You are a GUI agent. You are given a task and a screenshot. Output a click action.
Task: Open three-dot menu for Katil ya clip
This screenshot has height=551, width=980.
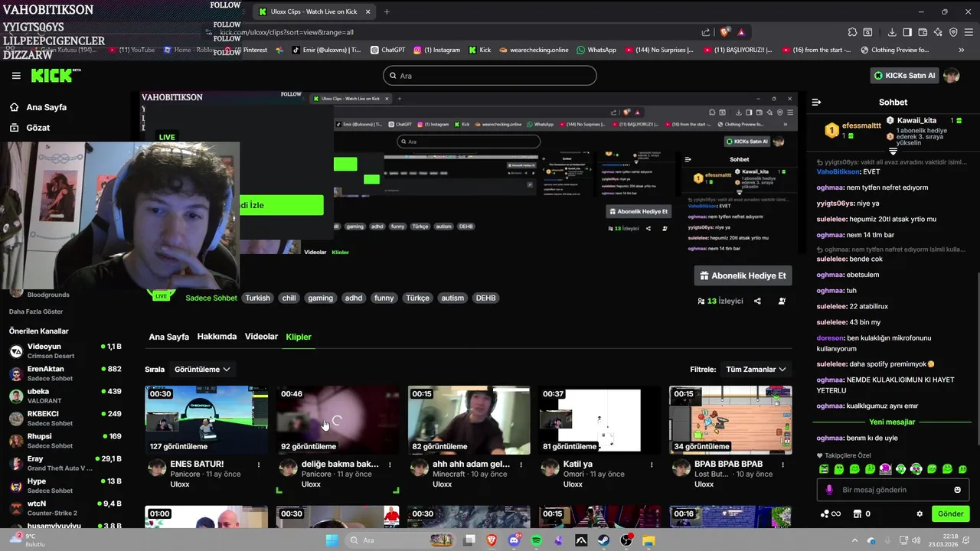click(652, 465)
